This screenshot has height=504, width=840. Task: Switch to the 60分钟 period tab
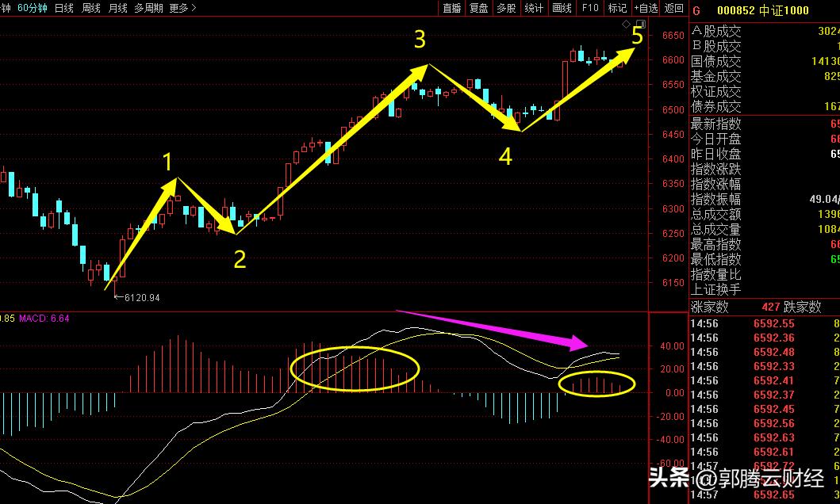coord(33,8)
